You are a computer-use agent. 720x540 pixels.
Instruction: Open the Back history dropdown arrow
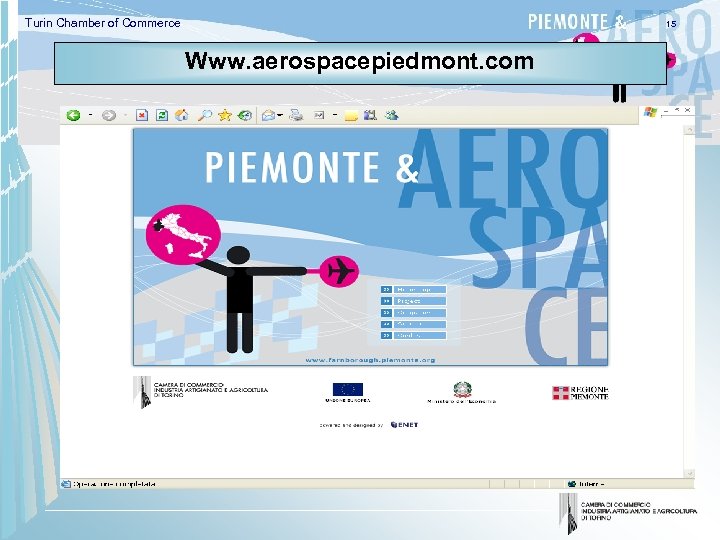pos(90,115)
